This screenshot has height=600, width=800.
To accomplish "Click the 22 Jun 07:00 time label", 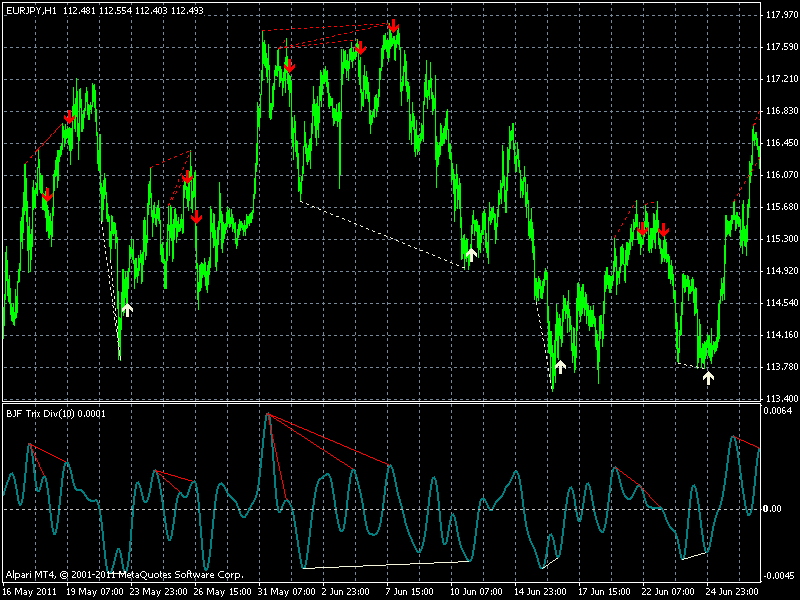I will point(670,592).
